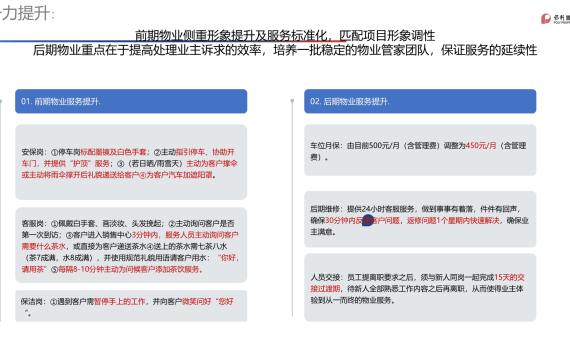This screenshot has height=360, width=570.
Task: Select the blue header "01. 前期物业服务提升"
Action: [131, 101]
